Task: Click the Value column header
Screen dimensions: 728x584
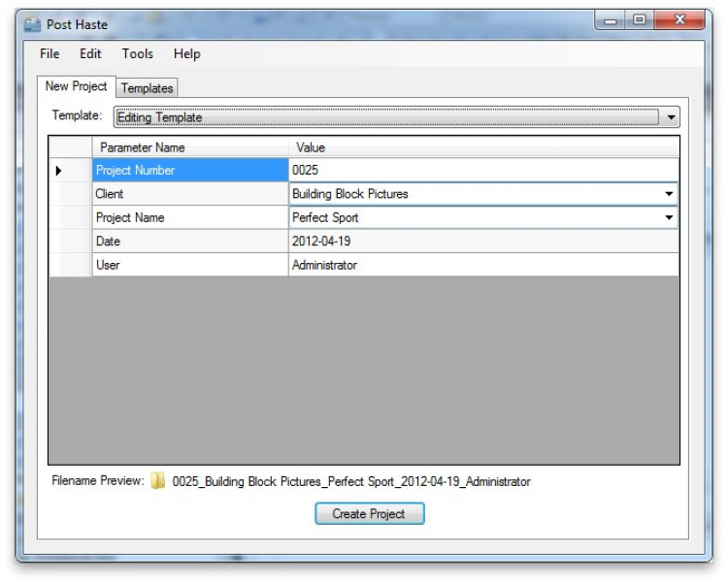Action: click(x=483, y=147)
